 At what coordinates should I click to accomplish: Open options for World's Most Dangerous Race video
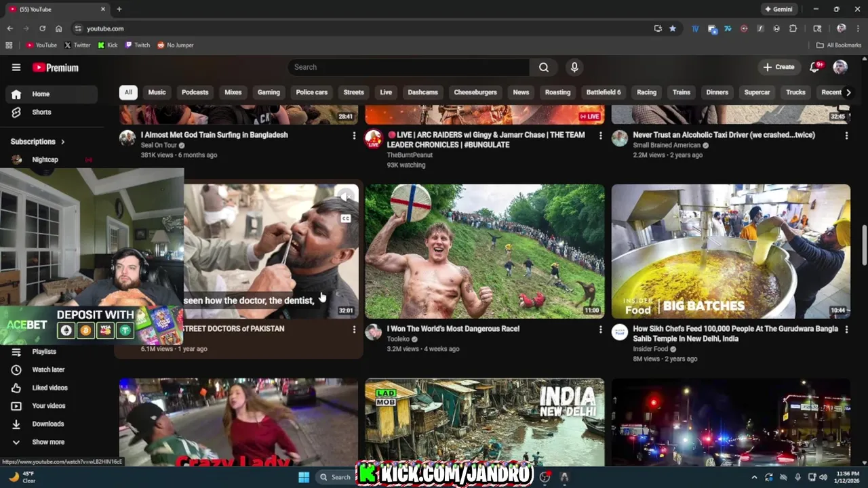tap(600, 329)
